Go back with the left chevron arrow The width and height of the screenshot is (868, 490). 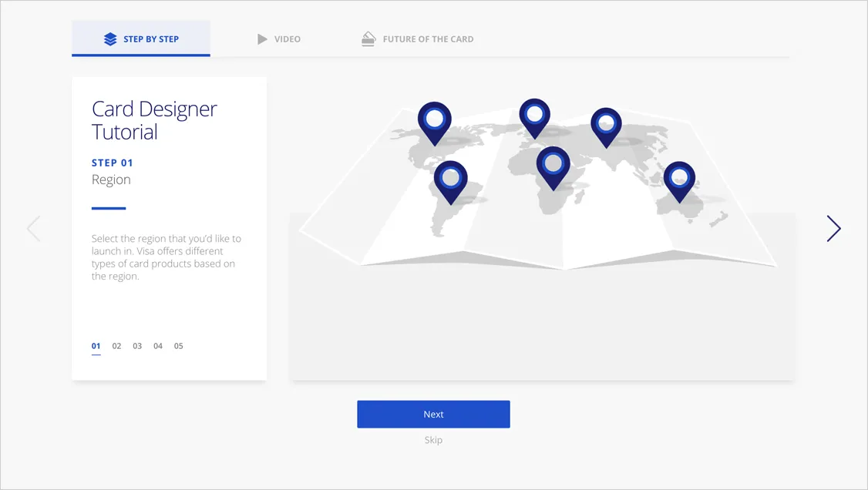[35, 228]
